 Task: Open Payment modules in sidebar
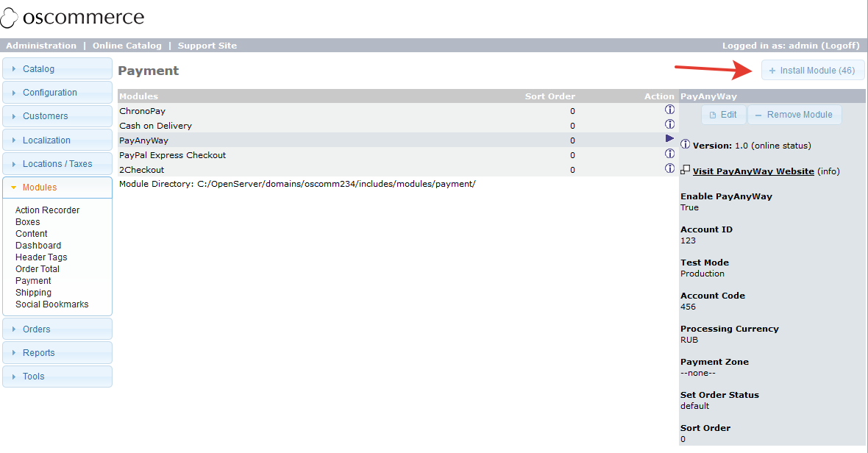coord(33,280)
